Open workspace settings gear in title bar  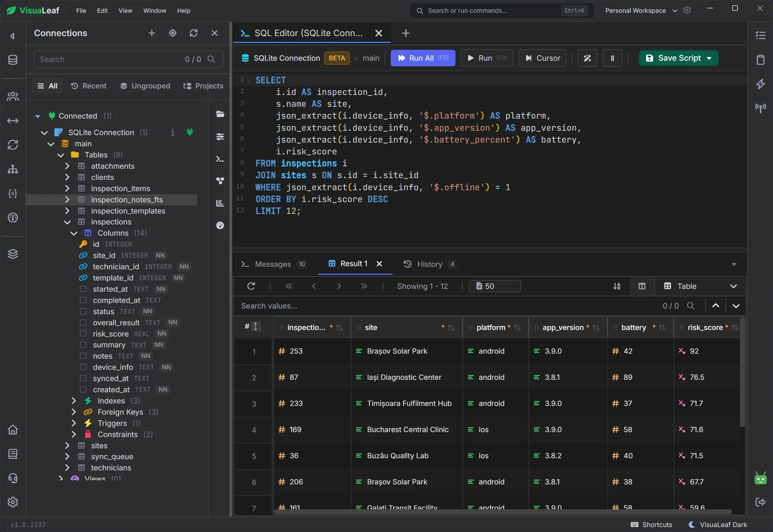click(687, 10)
